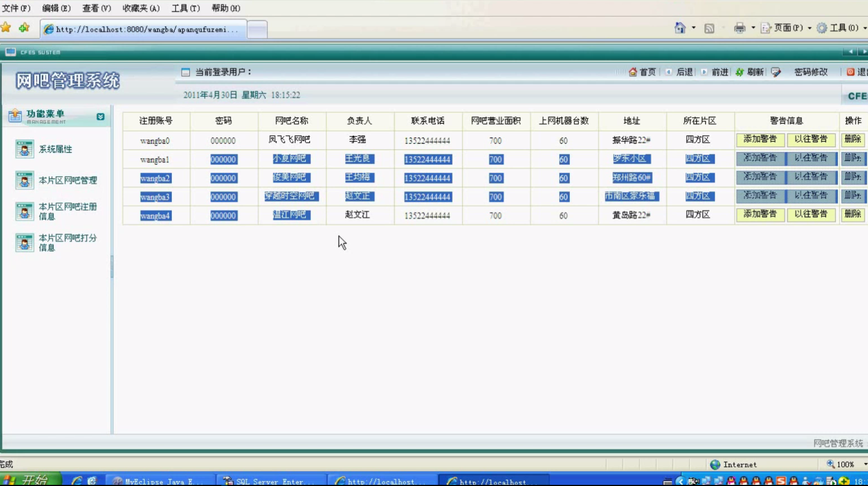Click the right scroll arrow in header
868x486 pixels.
(x=863, y=52)
